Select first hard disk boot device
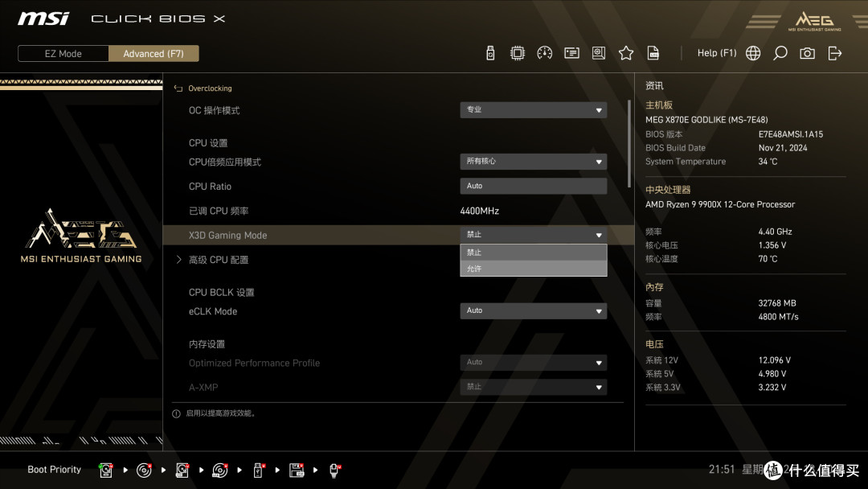Viewport: 868px width, 489px height. (106, 471)
